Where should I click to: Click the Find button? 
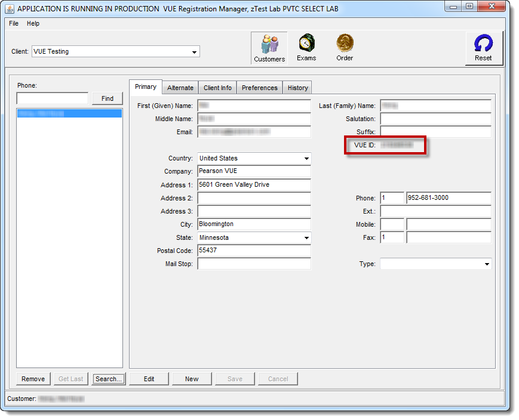108,98
